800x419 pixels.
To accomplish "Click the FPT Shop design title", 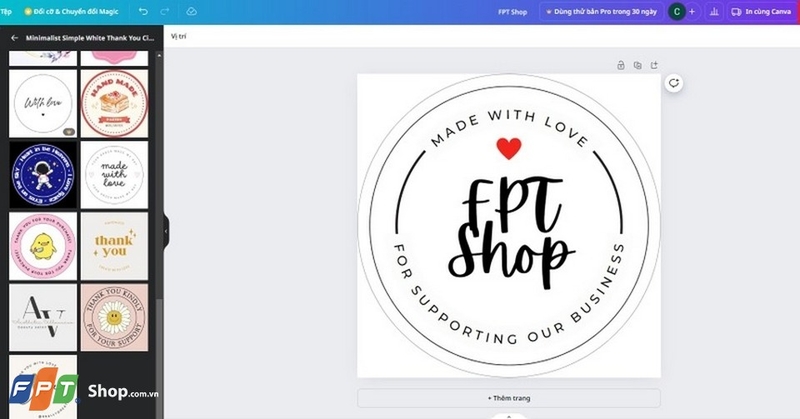I will pos(512,12).
